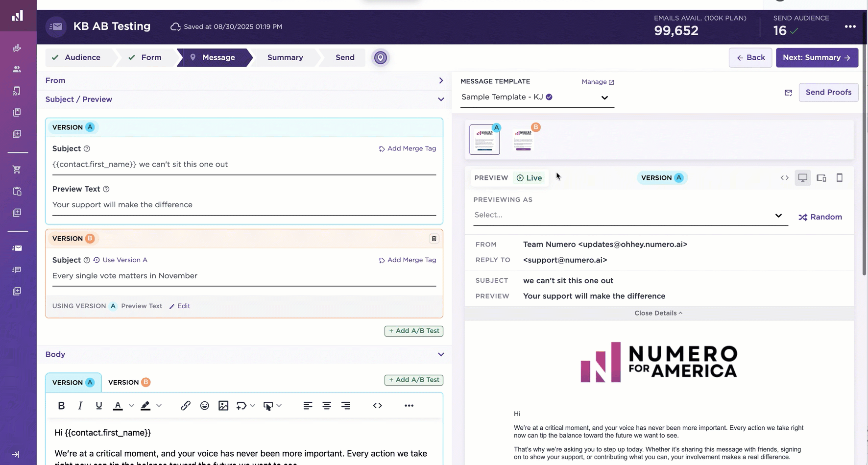
Task: Click the Numero logo in the sidebar
Action: pos(18,16)
